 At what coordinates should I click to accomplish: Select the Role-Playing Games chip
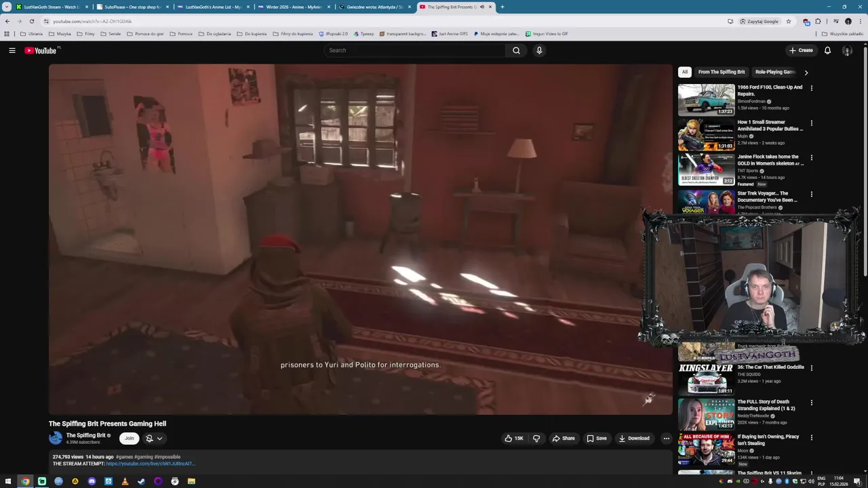[x=775, y=72]
